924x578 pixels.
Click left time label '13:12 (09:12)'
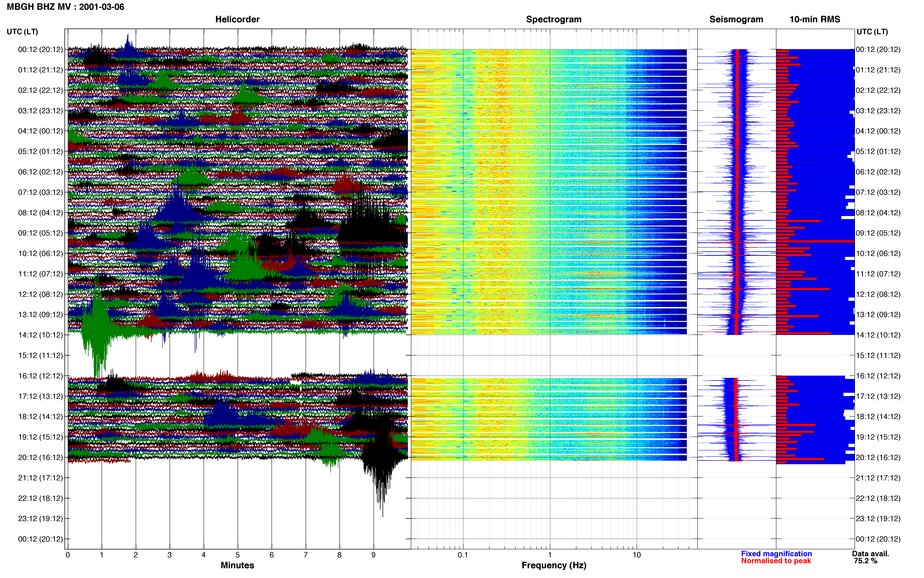pyautogui.click(x=41, y=315)
